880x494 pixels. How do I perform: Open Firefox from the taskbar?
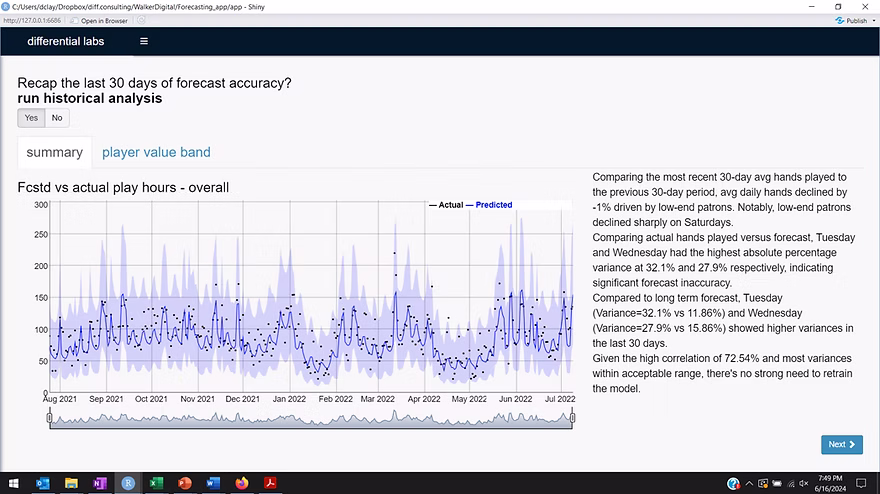pos(241,483)
